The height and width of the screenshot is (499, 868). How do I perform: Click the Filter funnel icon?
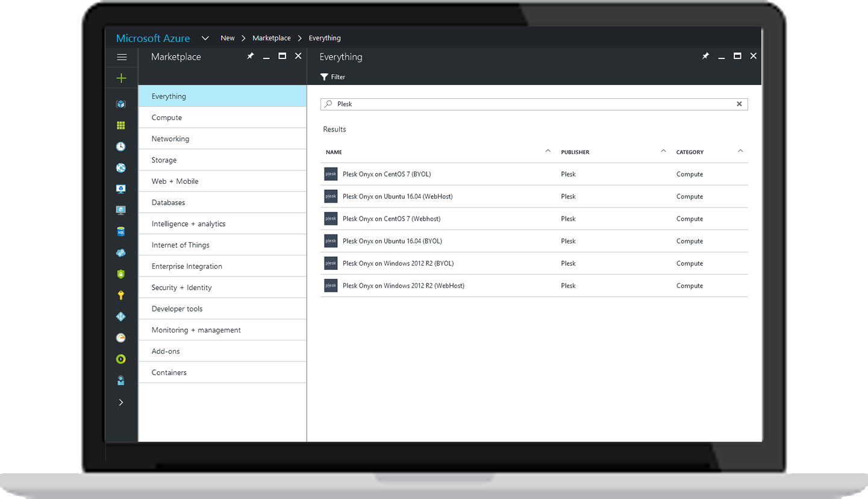[324, 77]
